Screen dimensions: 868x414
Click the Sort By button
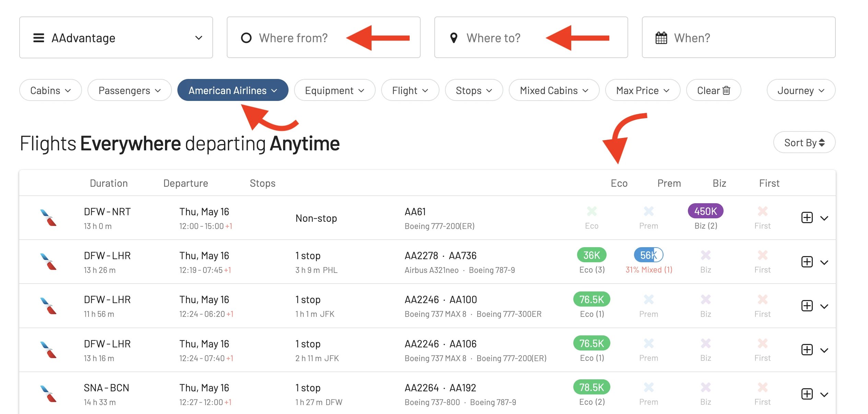804,142
